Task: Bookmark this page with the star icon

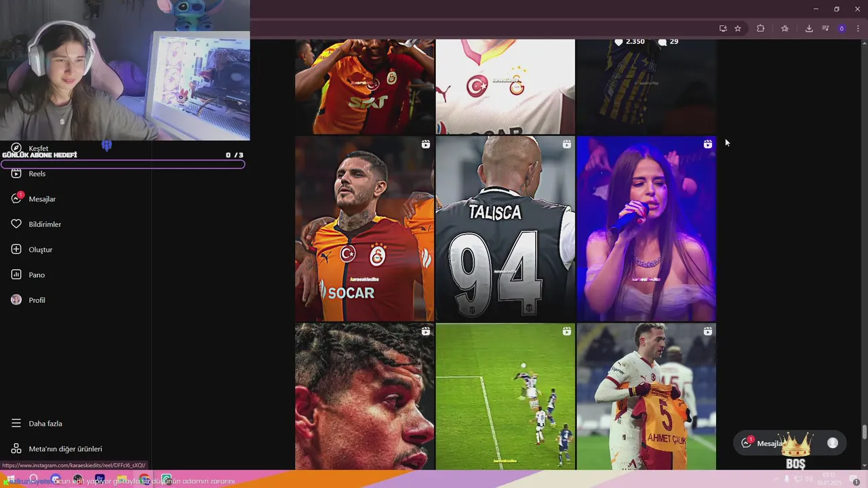Action: click(x=738, y=28)
